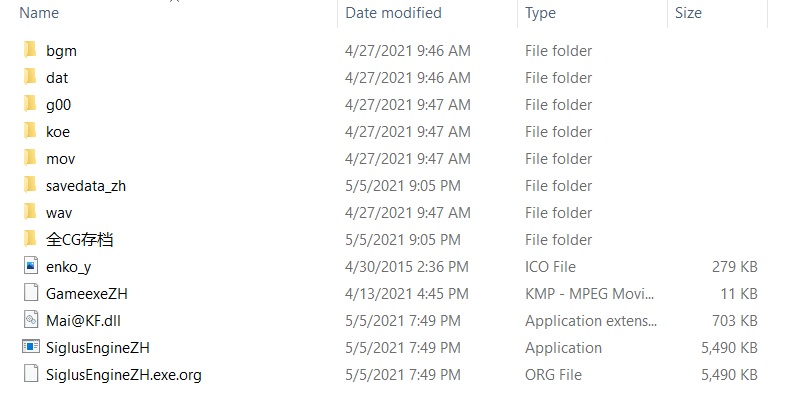
Task: Click the SiglusEngineZH application icon
Action: (x=30, y=348)
